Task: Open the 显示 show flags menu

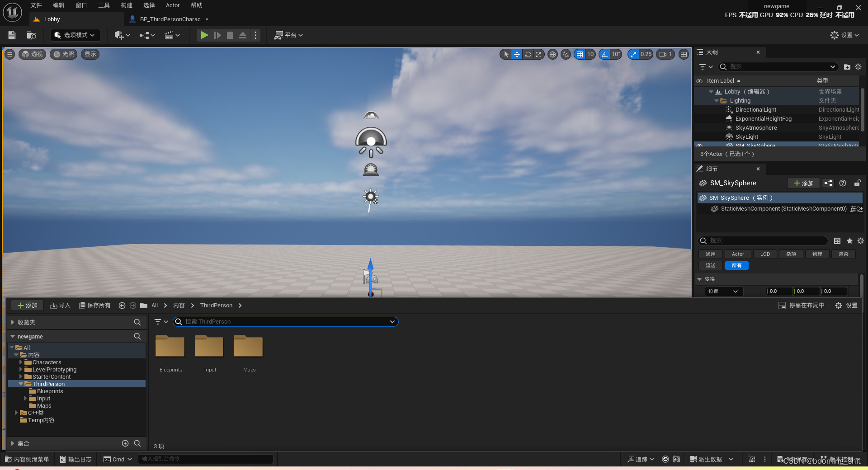Action: [x=90, y=54]
